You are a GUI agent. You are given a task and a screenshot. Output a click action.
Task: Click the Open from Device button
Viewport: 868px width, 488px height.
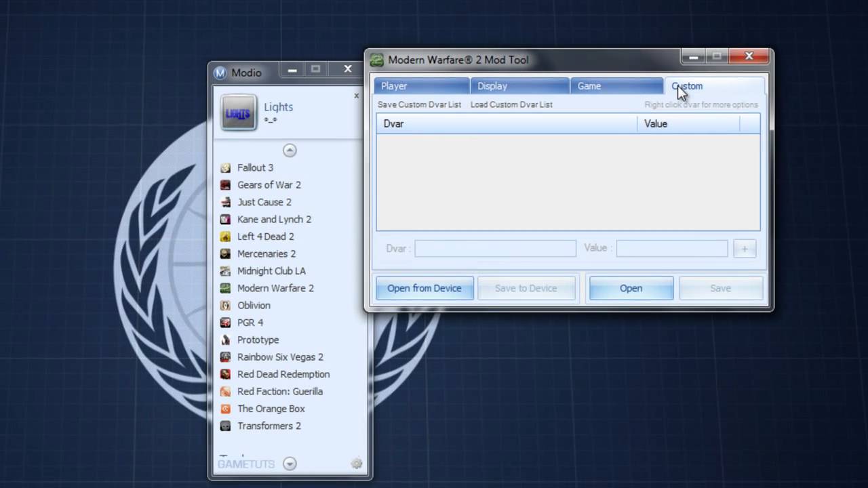coord(425,288)
